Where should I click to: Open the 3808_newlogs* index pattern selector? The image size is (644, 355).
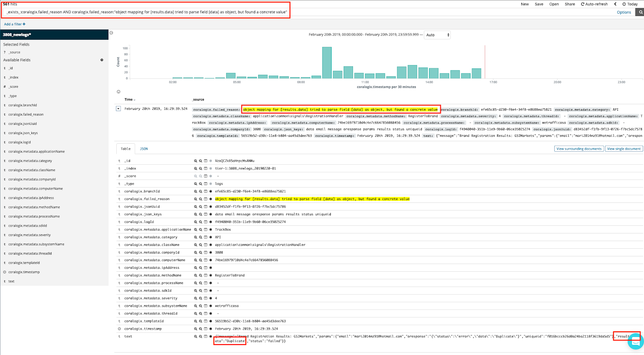54,35
